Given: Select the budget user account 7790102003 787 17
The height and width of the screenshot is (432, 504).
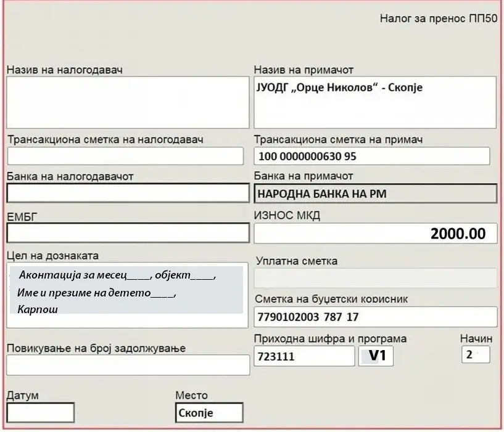Looking at the screenshot, I should pyautogui.click(x=376, y=317).
